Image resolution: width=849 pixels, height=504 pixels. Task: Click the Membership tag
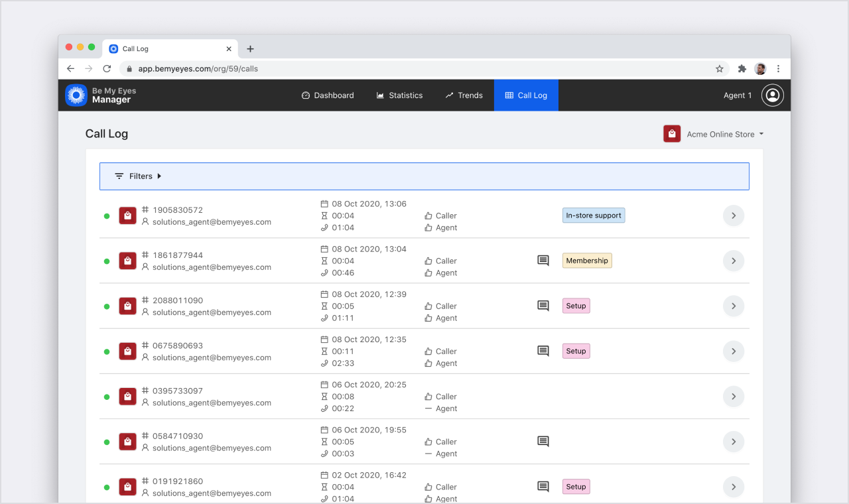click(587, 261)
